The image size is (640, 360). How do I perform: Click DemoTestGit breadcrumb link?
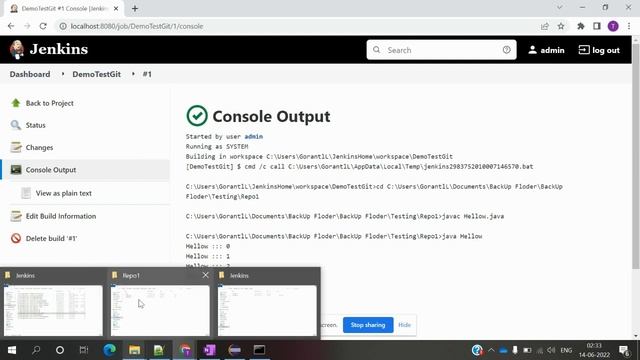(x=96, y=74)
